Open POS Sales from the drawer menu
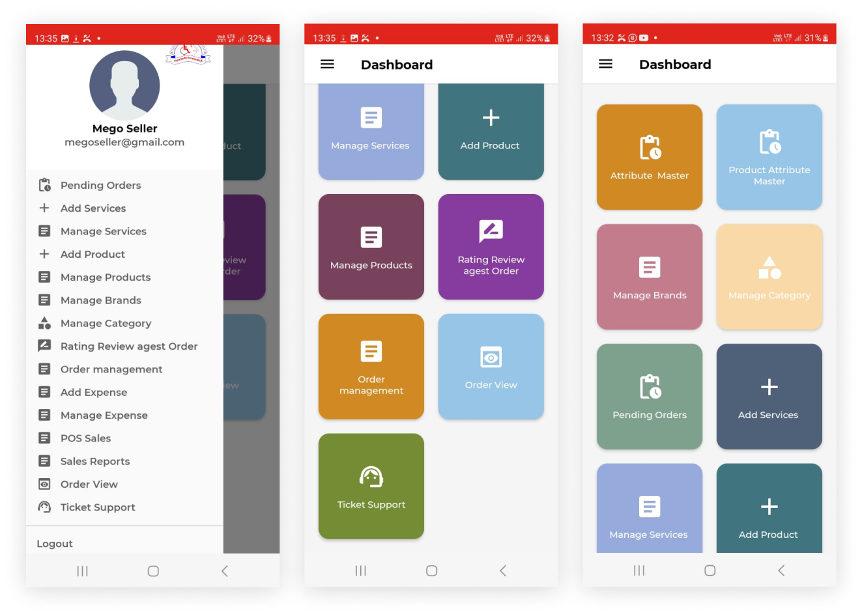Screen dimensions: 862x616 85,438
